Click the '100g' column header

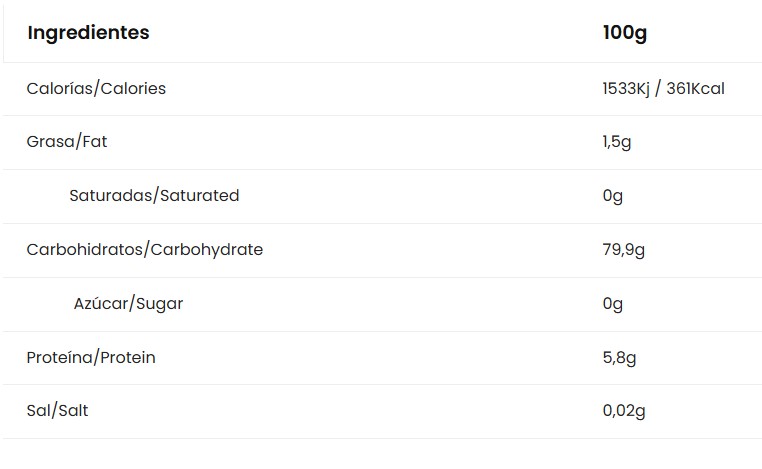[625, 33]
